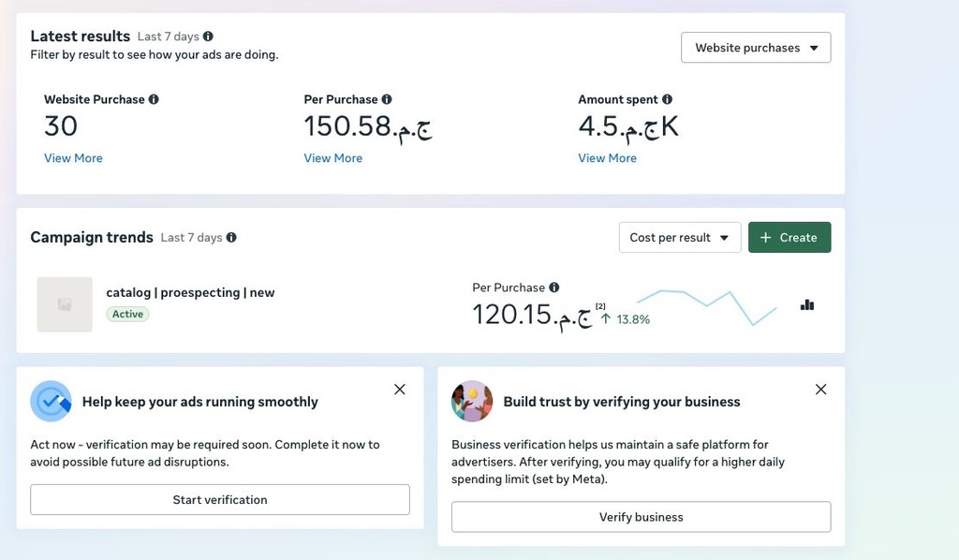View More under Amount spent

tap(607, 158)
